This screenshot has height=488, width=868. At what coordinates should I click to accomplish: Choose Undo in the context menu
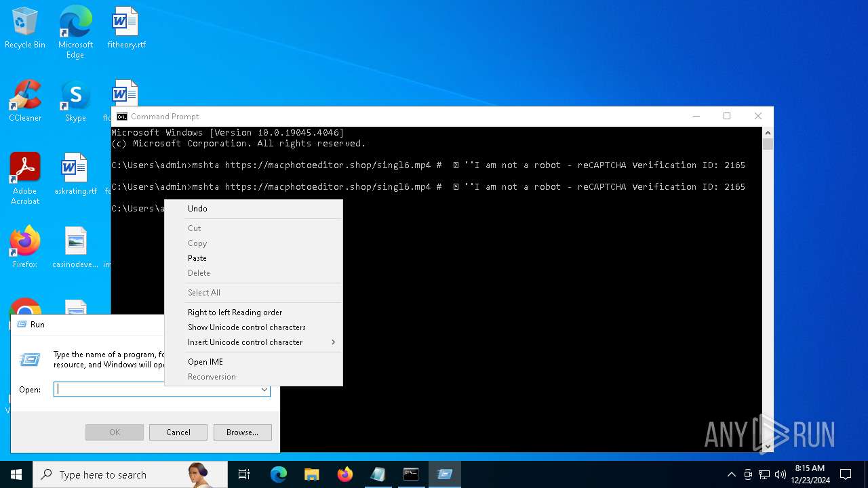pos(254,209)
